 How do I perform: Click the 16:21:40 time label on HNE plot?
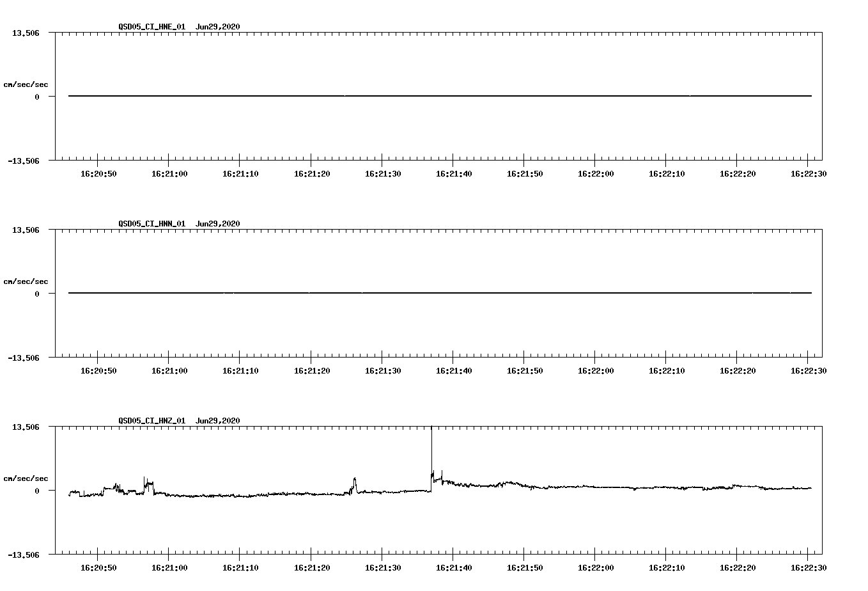[x=453, y=174]
